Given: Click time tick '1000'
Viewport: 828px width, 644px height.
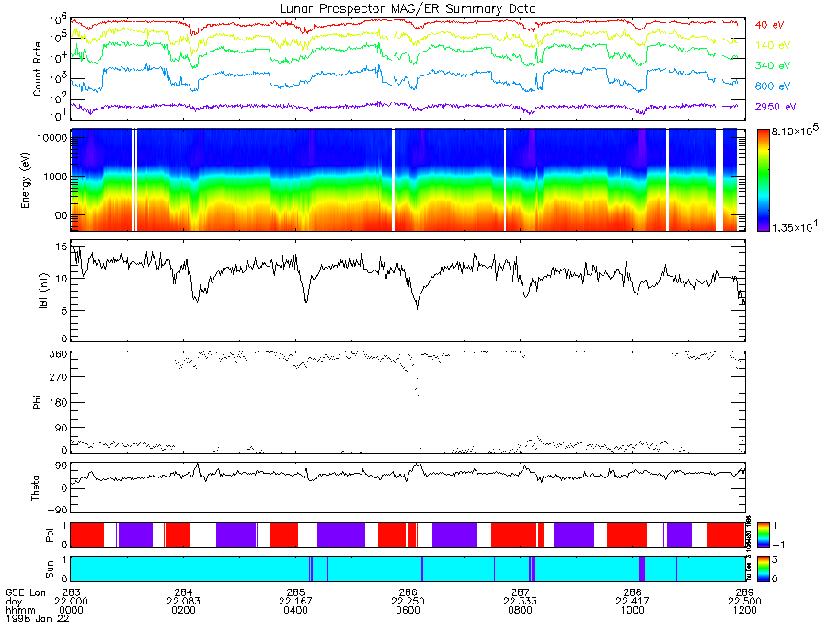Looking at the screenshot, I should (x=632, y=610).
